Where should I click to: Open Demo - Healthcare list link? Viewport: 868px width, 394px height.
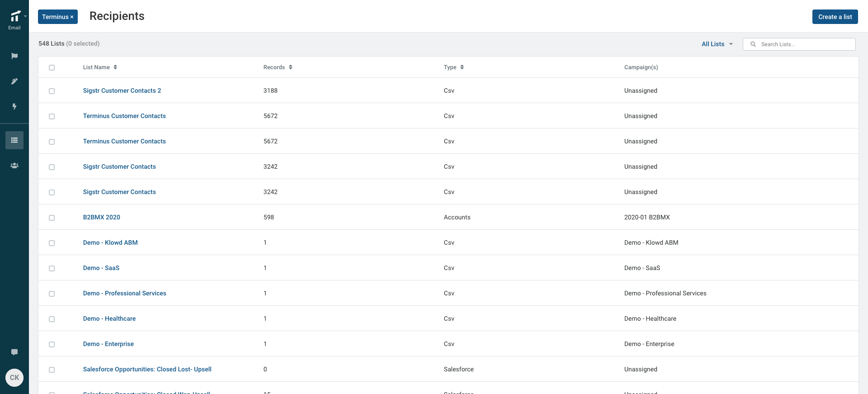109,318
